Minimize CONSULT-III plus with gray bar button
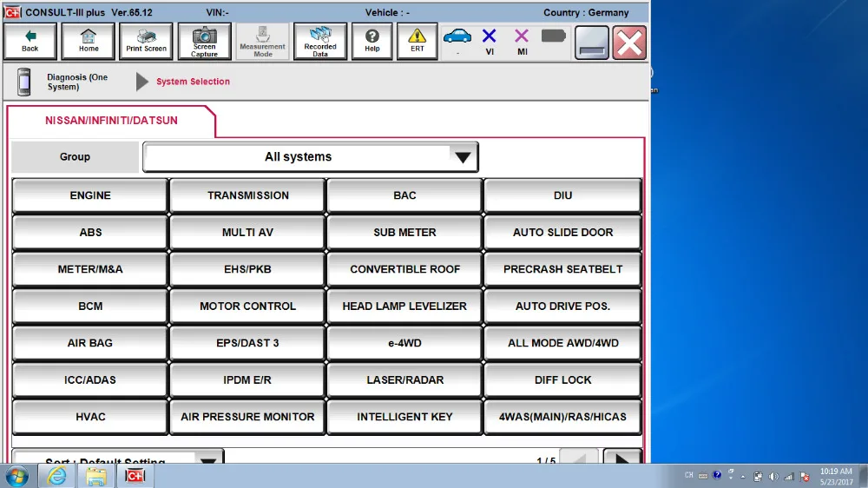The width and height of the screenshot is (868, 488). click(x=591, y=42)
